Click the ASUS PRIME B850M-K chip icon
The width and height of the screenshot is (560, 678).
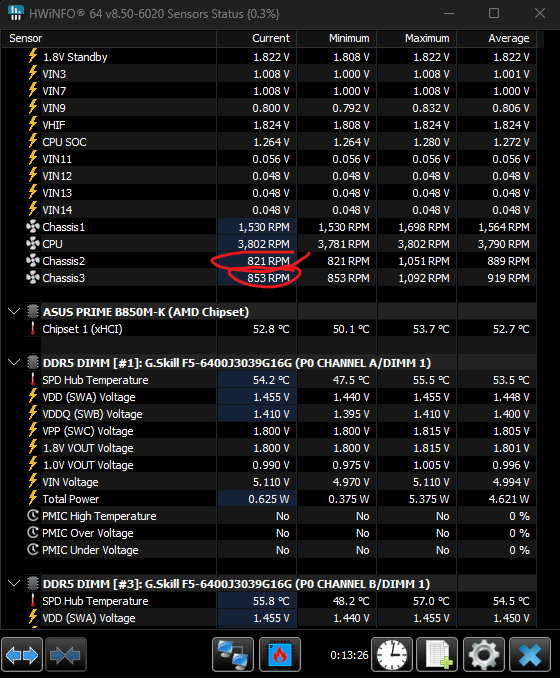pos(33,311)
